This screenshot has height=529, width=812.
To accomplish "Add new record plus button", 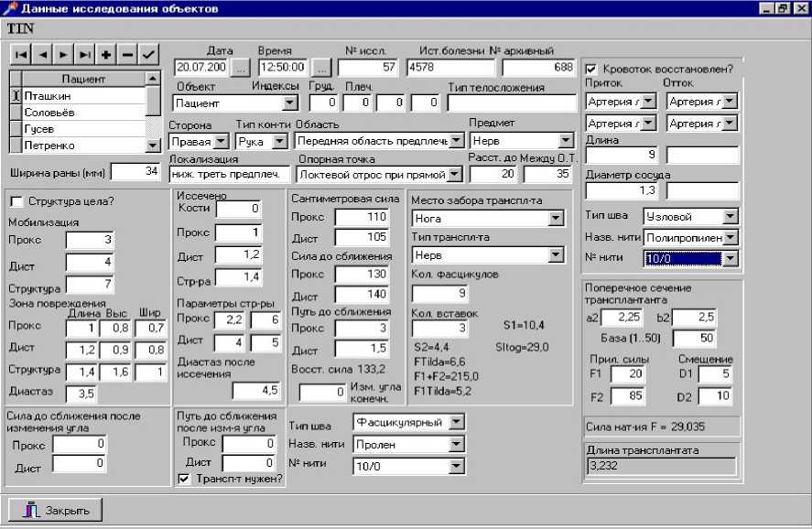I will pyautogui.click(x=105, y=54).
